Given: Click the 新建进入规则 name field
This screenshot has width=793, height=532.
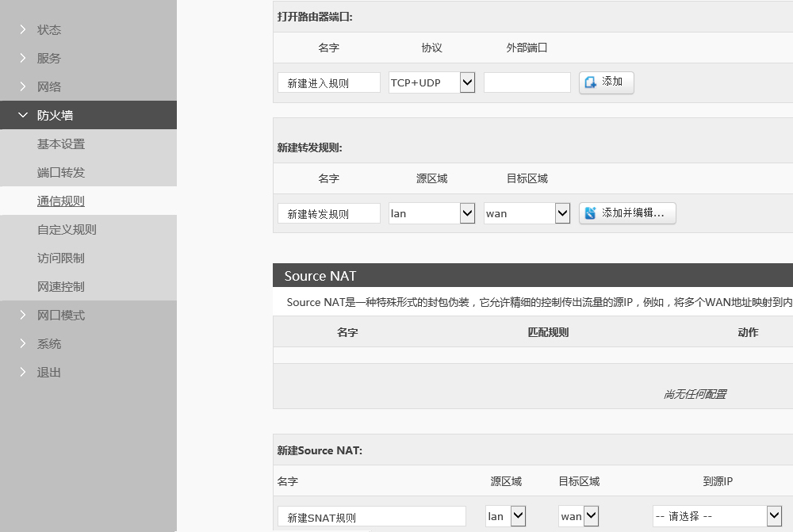Looking at the screenshot, I should point(328,82).
